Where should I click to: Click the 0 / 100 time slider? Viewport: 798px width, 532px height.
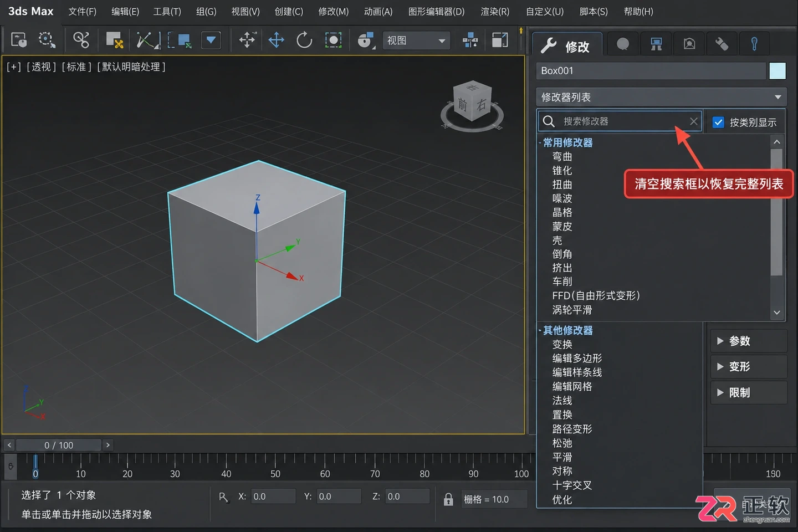pyautogui.click(x=59, y=445)
